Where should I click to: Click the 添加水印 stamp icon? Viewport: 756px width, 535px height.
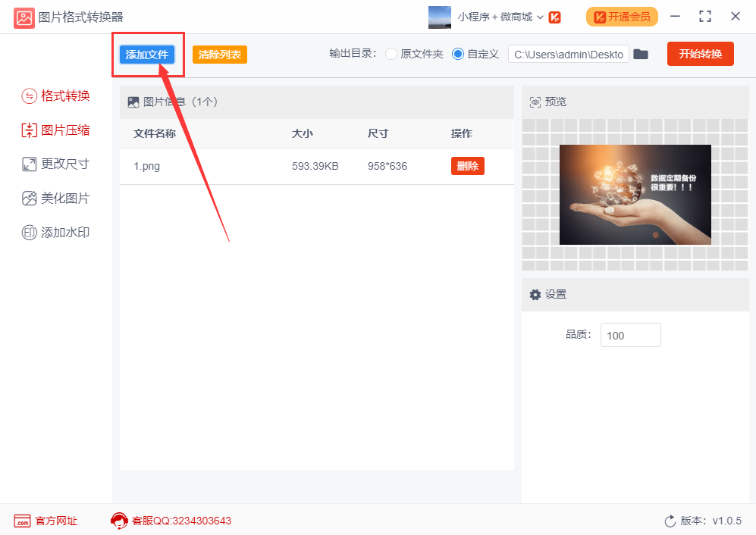tap(29, 233)
